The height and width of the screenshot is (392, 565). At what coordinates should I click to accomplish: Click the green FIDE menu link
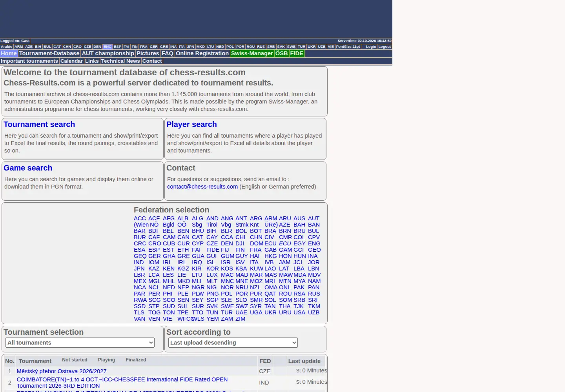297,53
